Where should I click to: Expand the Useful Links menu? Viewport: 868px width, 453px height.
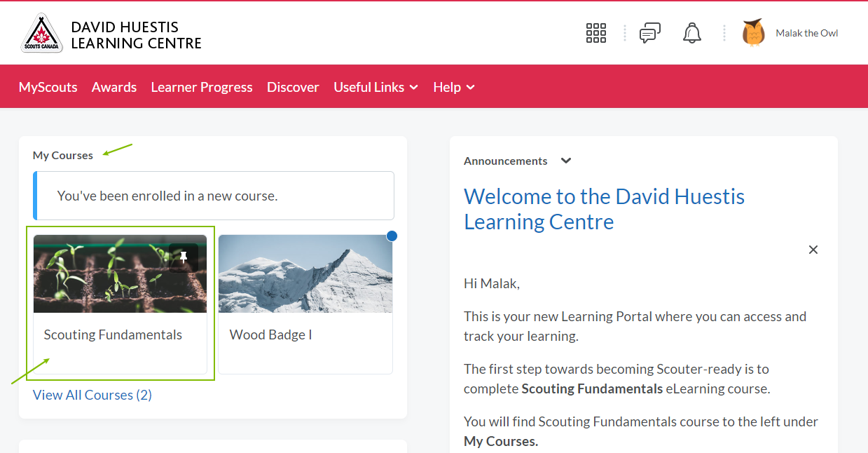click(x=376, y=87)
